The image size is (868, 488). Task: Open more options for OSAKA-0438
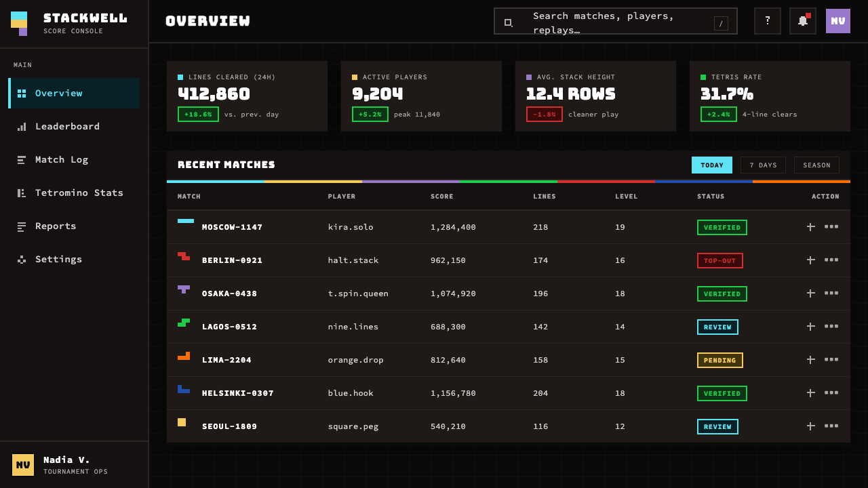[x=831, y=293]
